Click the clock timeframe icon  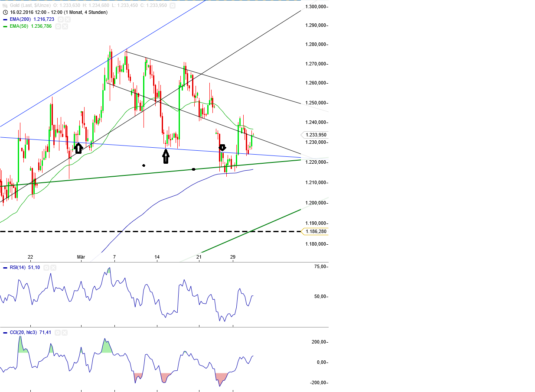click(5, 12)
